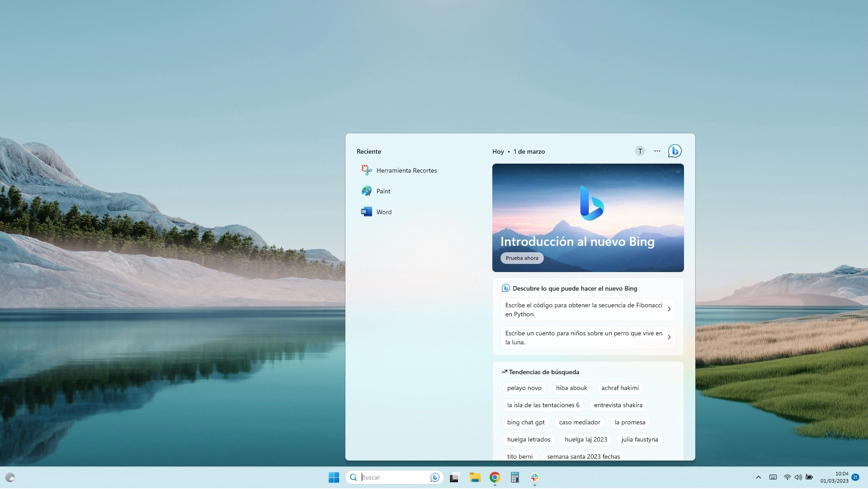Screen dimensions: 868x489
Task: Search trending topic entrevista shakira
Action: coord(618,405)
